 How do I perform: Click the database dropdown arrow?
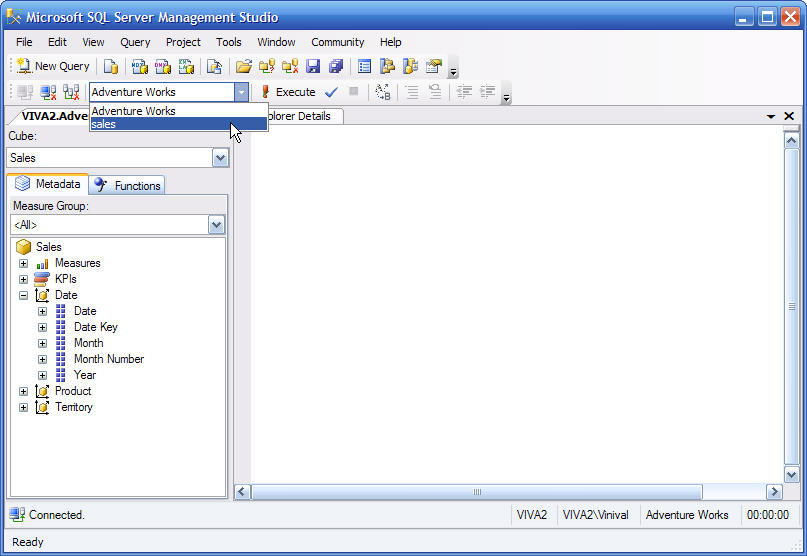pos(241,92)
